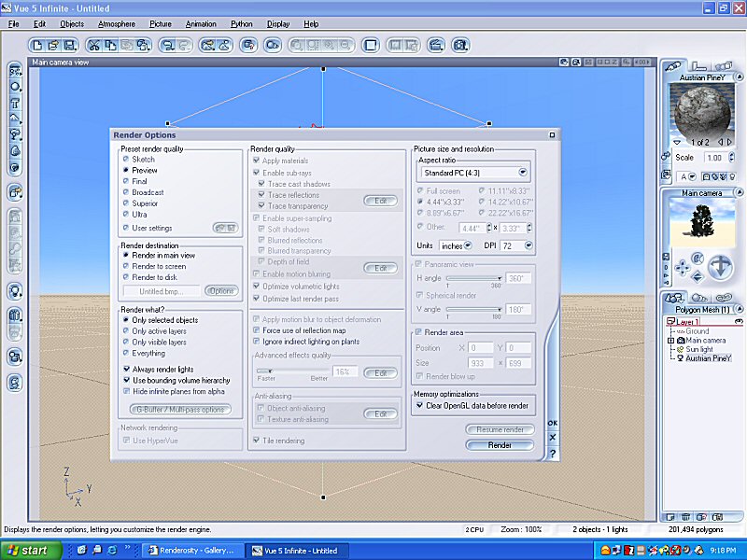The image size is (747, 560).
Task: Enable the Tile rendering checkbox
Action: pos(258,441)
